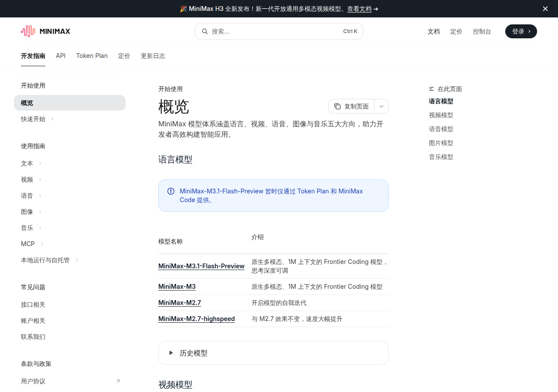558x392 pixels.
Task: Focus the 搜索 search field
Action: 279,31
